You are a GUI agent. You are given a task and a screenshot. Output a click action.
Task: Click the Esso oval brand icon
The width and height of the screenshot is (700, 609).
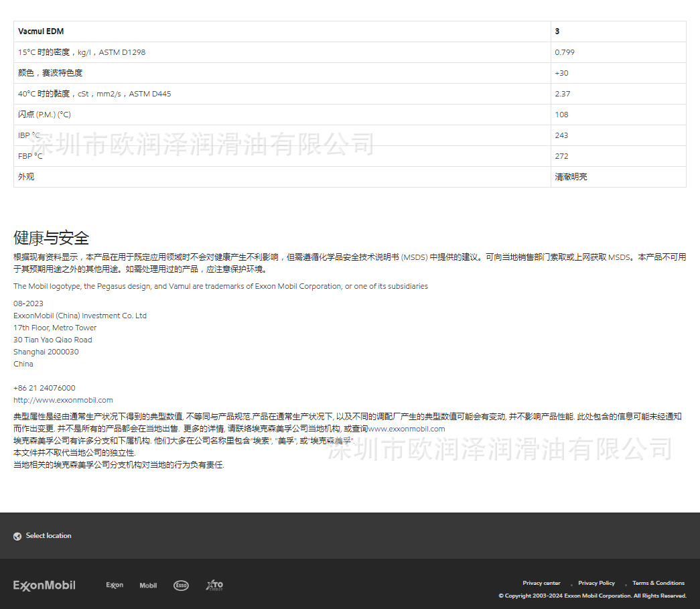[x=181, y=585]
